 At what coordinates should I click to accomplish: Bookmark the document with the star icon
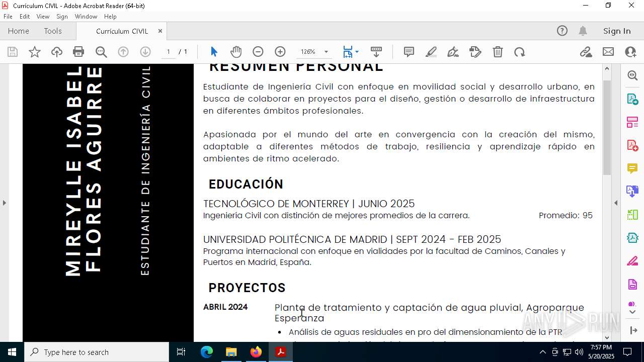[x=35, y=52]
